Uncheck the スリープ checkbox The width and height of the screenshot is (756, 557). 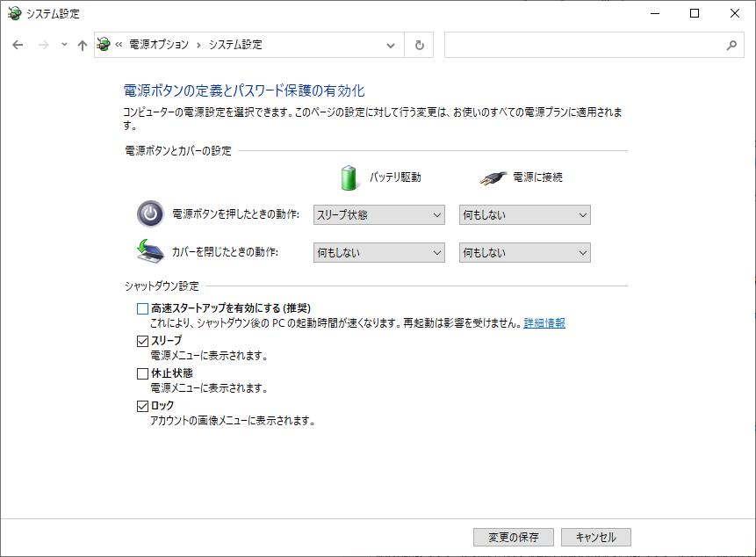[x=143, y=341]
